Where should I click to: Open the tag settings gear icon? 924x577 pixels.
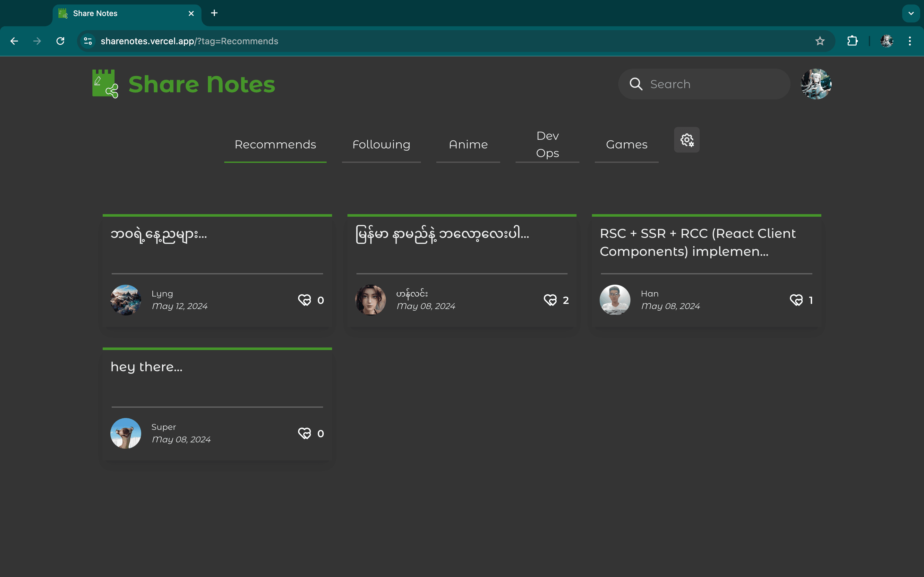687,140
